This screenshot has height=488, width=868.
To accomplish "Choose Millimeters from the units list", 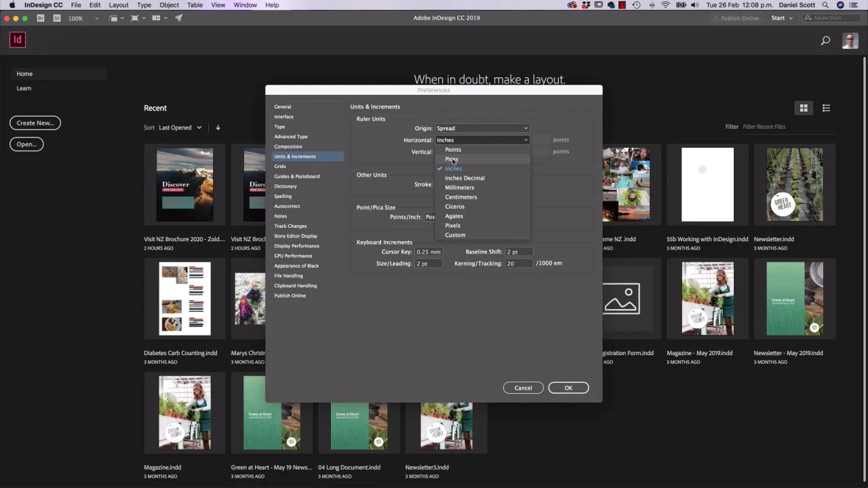I will coord(482,188).
